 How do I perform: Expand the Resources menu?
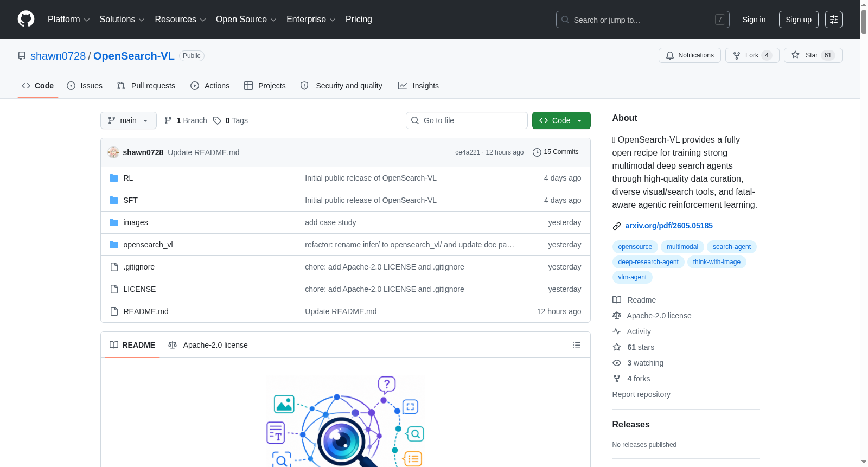click(181, 20)
